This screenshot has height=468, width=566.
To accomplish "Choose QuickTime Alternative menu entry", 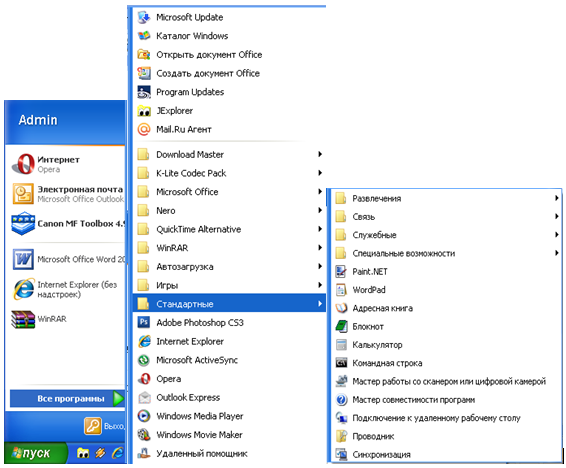I will coord(229,229).
